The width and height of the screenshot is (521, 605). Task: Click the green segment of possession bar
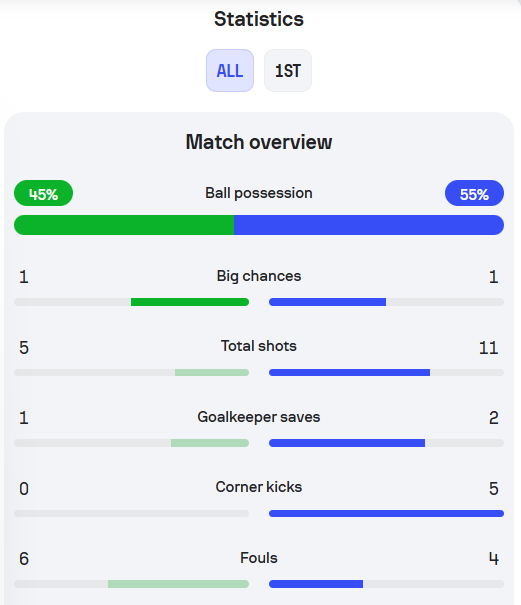click(x=124, y=225)
